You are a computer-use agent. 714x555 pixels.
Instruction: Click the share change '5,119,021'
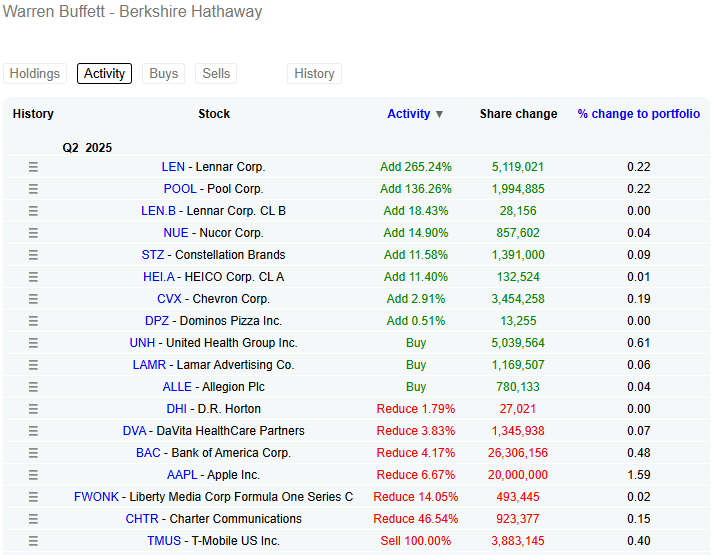click(x=518, y=167)
